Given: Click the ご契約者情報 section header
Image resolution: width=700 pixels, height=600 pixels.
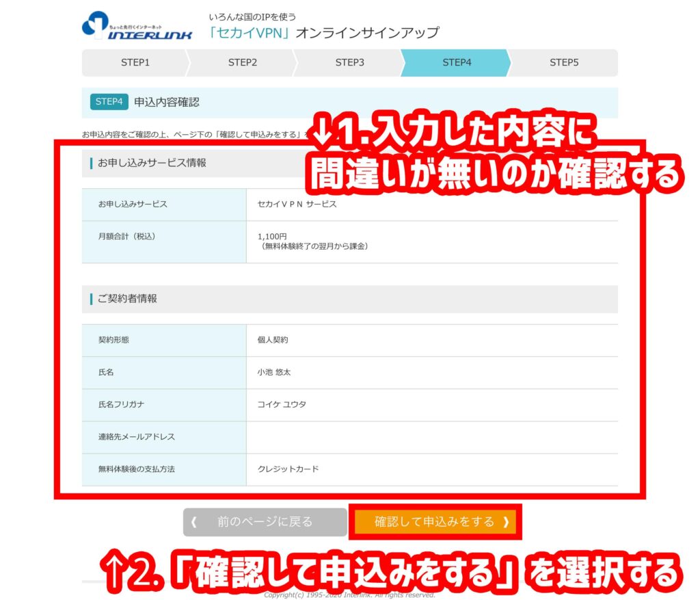Looking at the screenshot, I should (127, 299).
